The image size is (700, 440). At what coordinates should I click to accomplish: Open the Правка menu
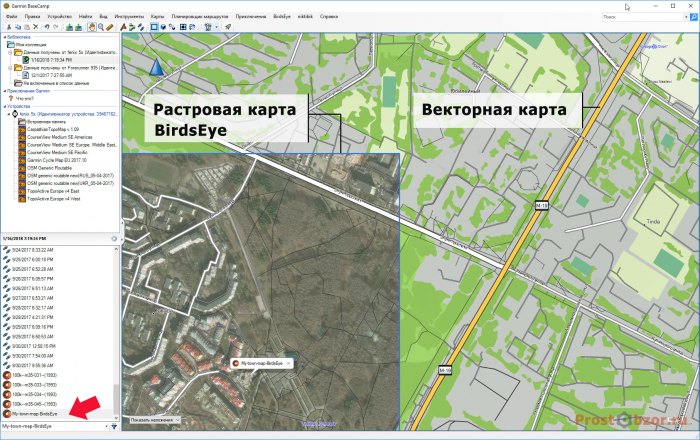pos(32,17)
